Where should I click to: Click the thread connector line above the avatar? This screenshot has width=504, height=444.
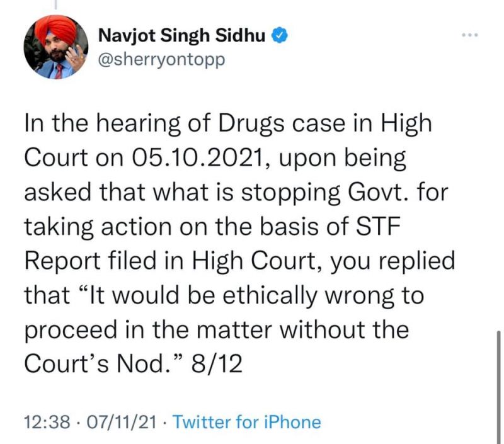click(x=54, y=6)
